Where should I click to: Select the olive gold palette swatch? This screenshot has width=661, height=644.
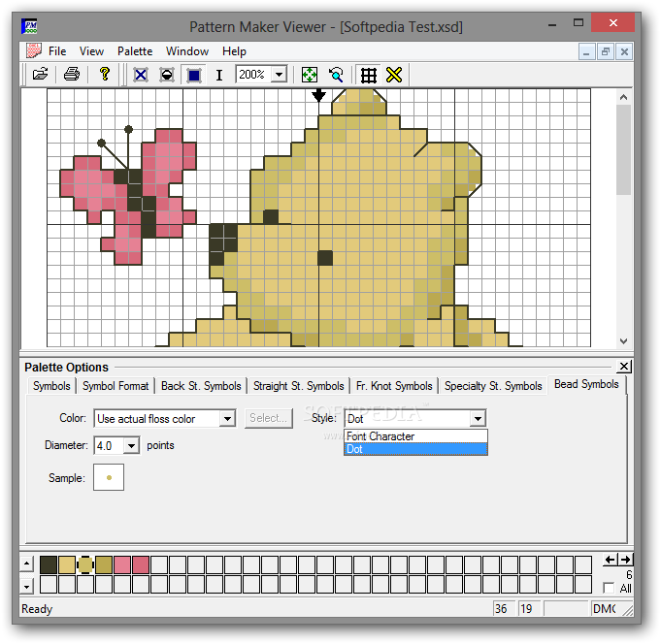[104, 564]
